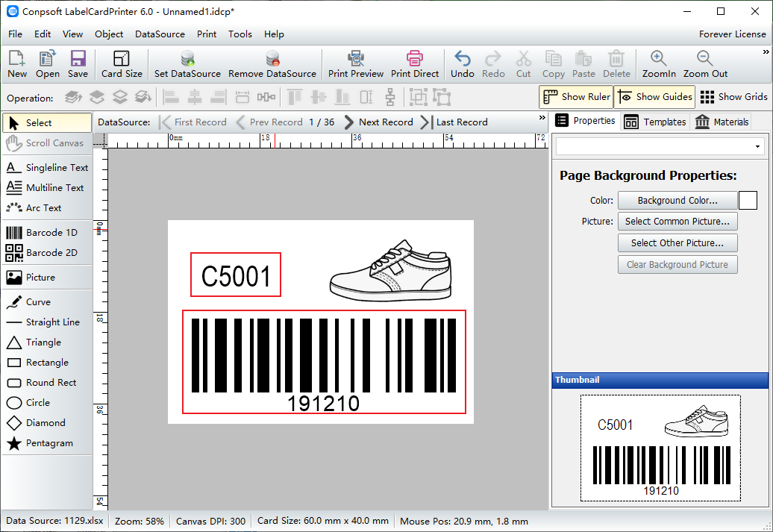Choose the Picture tool
Viewport: 773px width, 532px height.
[x=47, y=277]
